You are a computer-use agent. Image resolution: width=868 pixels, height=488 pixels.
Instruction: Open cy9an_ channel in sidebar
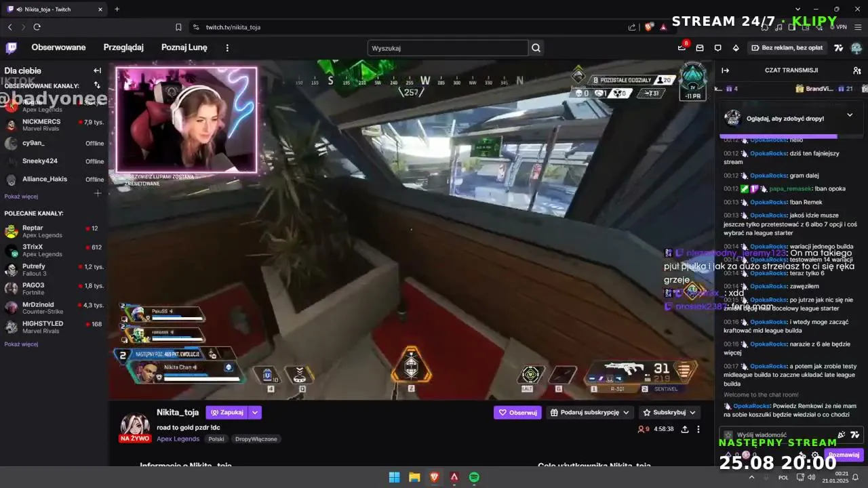[x=54, y=144]
